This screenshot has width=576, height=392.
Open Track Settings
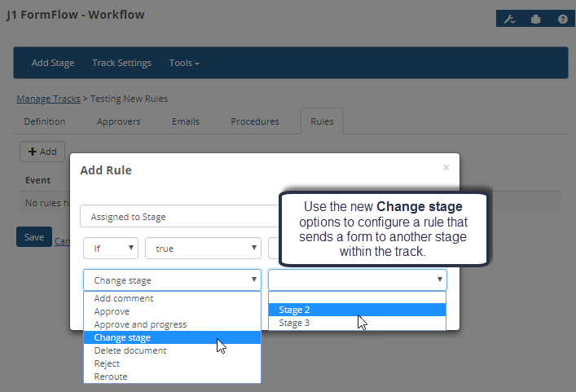point(121,63)
